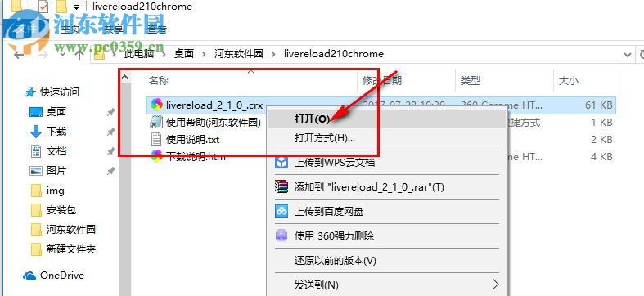Select 添加到 "livereload_2_1_0_.rar"(T) entry
This screenshot has width=644, height=296.
tap(386, 186)
